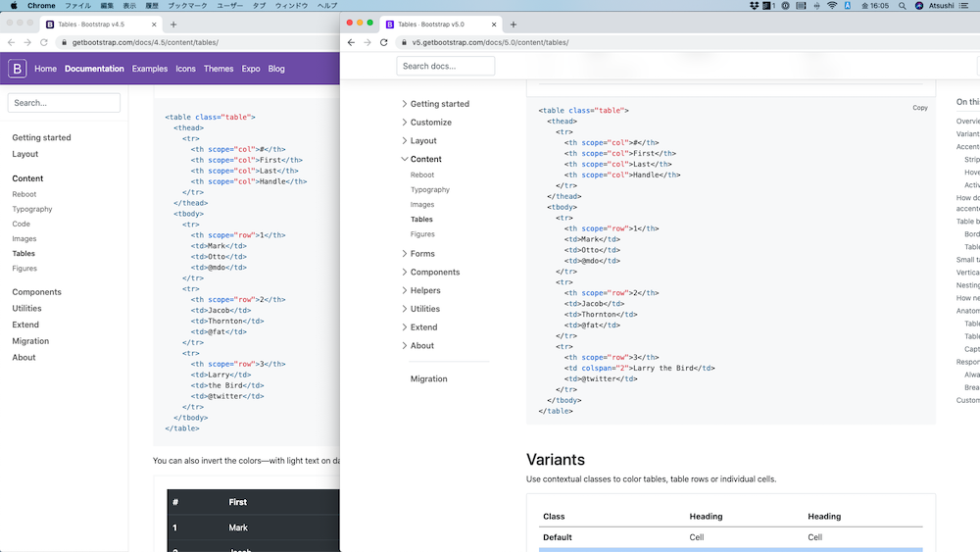Close the Tables Bootstrap v5.0 tab
Image resolution: width=980 pixels, height=552 pixels.
click(x=494, y=25)
